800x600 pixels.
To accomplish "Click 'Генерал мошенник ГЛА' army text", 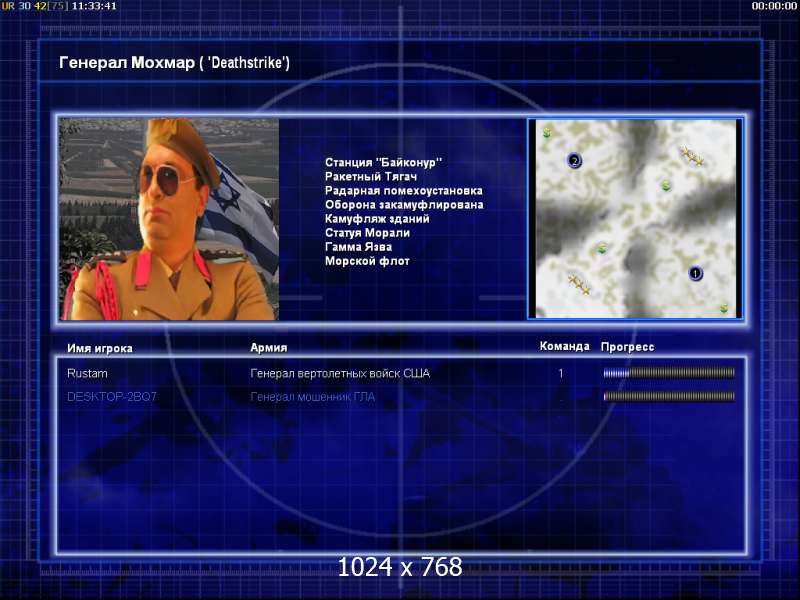I will (x=312, y=396).
